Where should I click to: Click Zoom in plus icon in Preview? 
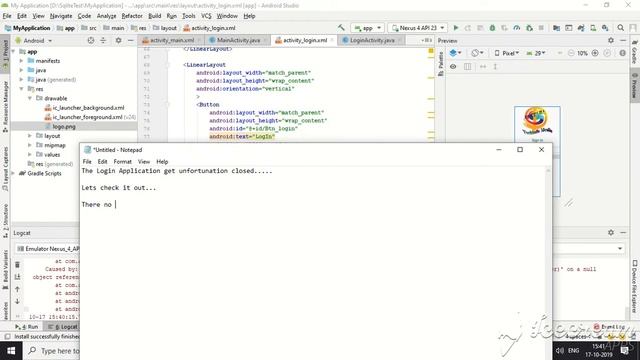coord(595,53)
